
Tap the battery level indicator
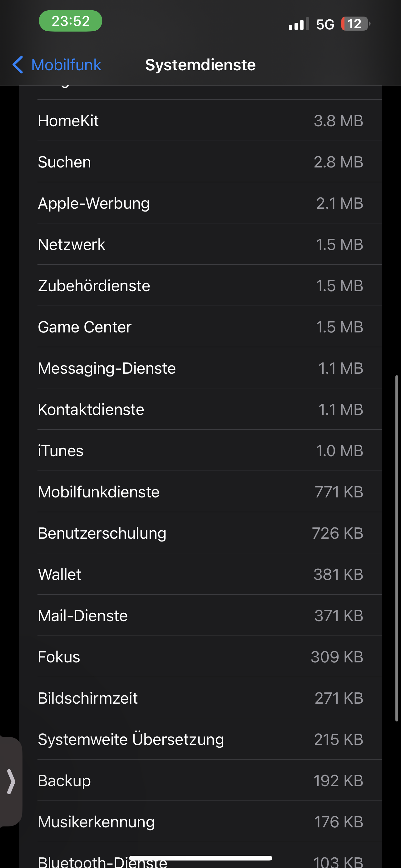pyautogui.click(x=355, y=24)
